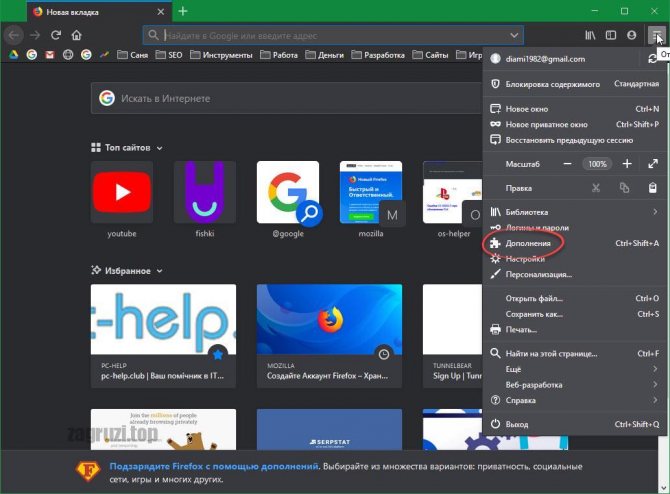Click the Cut scissors icon
Screen dimensions: 670x494
click(596, 188)
